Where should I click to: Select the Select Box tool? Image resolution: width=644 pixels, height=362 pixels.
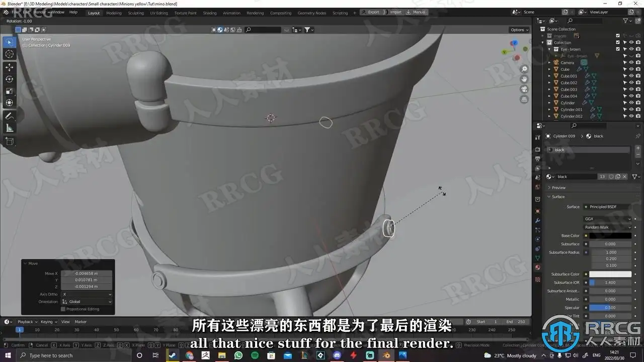(x=10, y=42)
